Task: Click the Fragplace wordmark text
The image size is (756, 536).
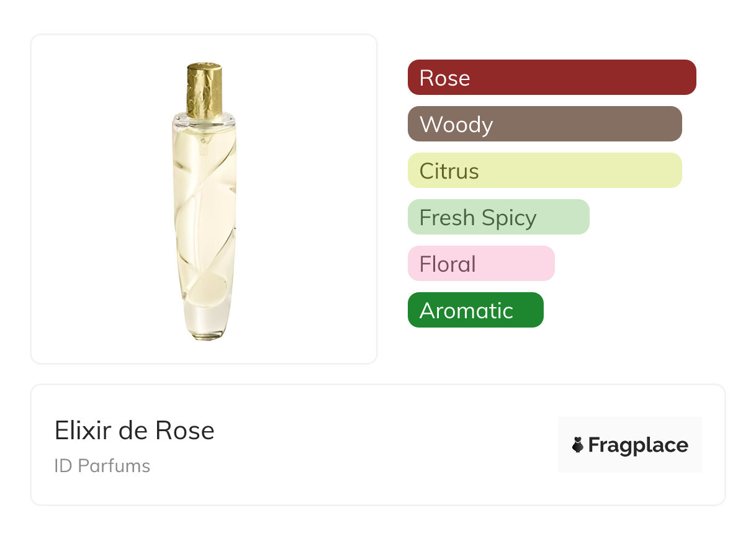Action: (x=638, y=445)
